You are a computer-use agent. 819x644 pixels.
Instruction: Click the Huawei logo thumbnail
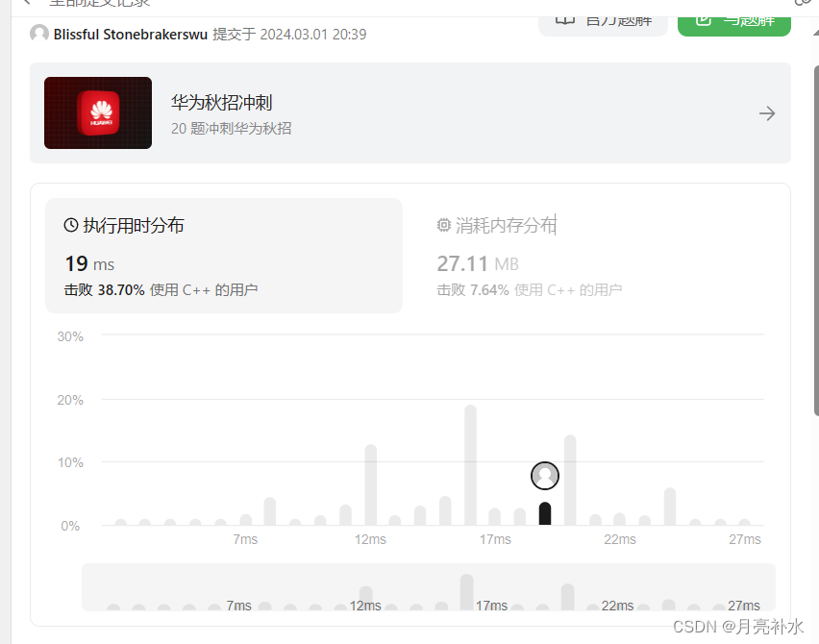pos(97,112)
